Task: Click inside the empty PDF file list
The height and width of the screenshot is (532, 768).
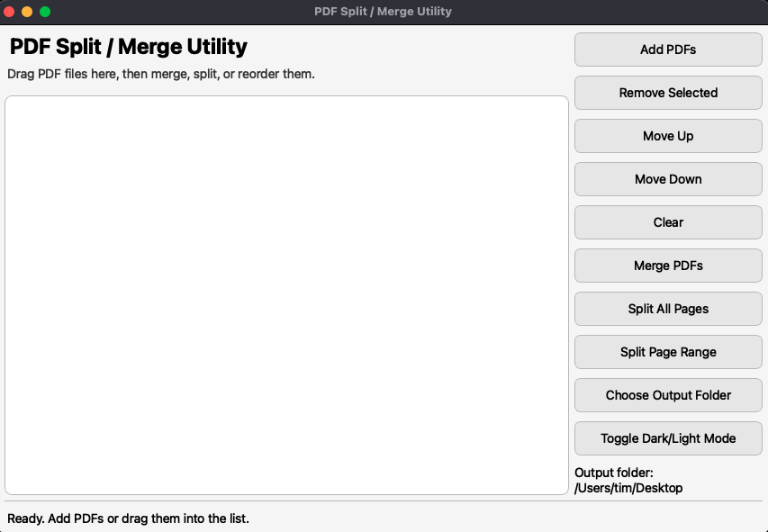Action: (286, 295)
